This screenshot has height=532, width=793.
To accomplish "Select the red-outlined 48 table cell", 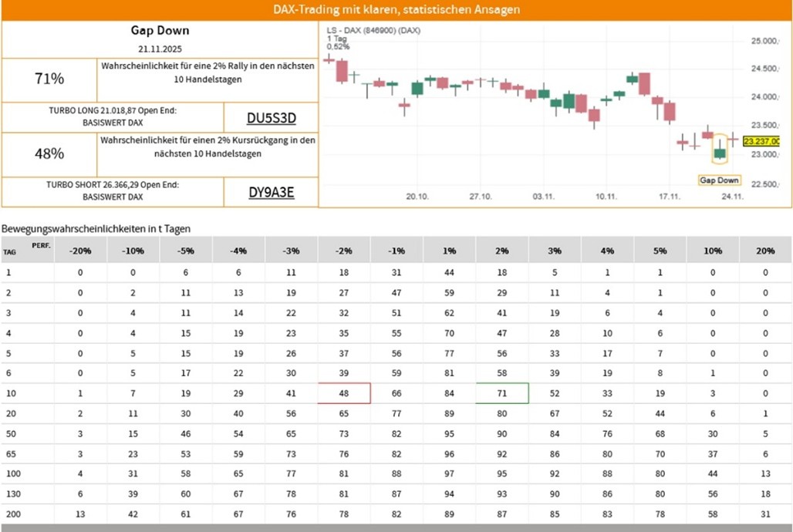I will [344, 392].
